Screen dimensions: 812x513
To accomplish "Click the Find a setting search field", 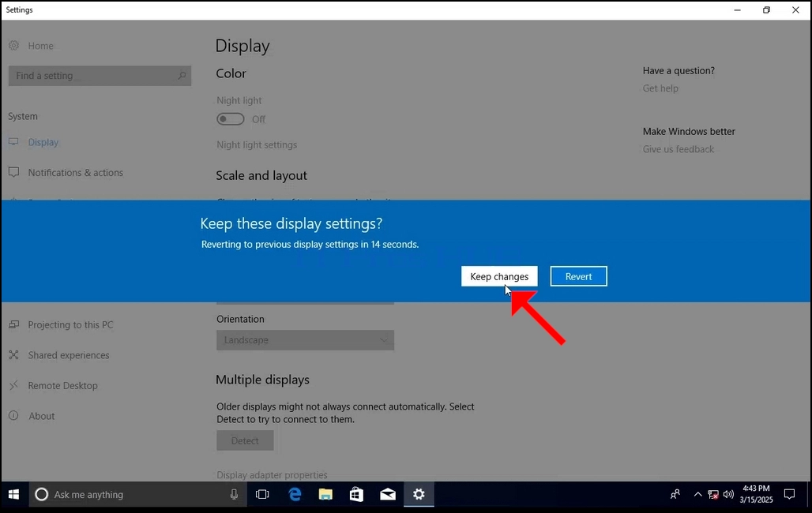I will point(100,76).
